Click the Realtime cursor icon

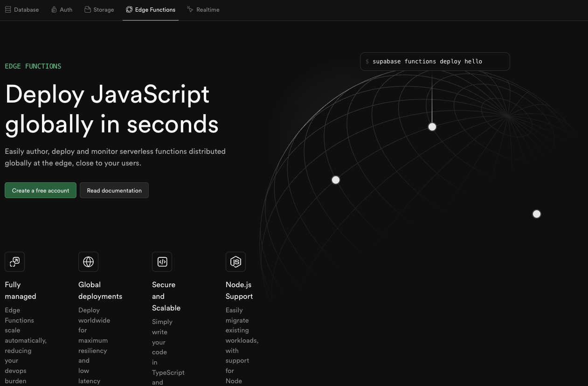pos(190,10)
